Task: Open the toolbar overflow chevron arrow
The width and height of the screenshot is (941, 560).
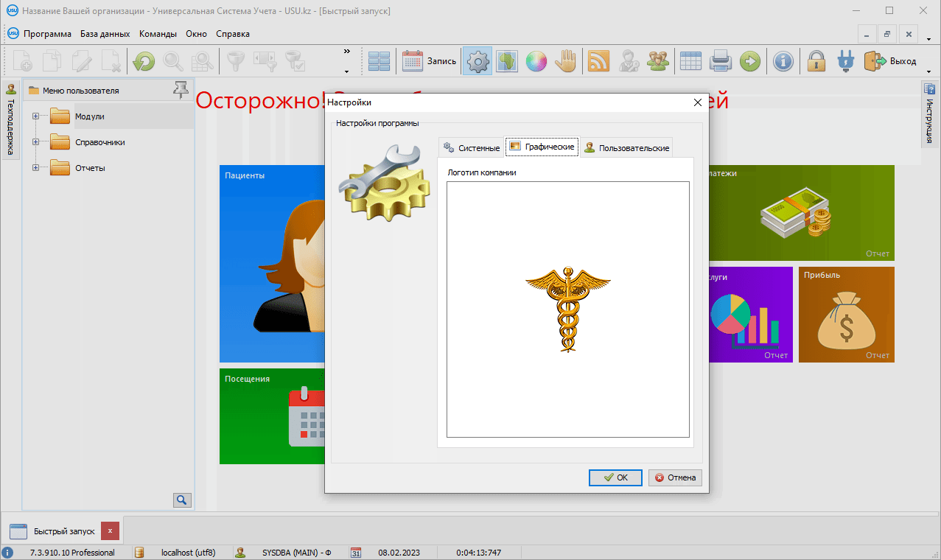Action: coord(346,52)
